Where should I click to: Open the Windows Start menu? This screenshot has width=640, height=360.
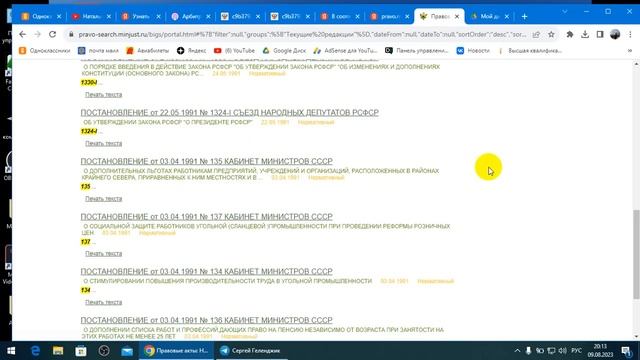(11, 351)
